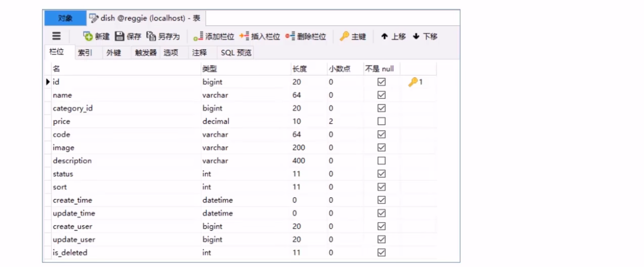Click the 小数点 (Decimals) column header

[345, 69]
